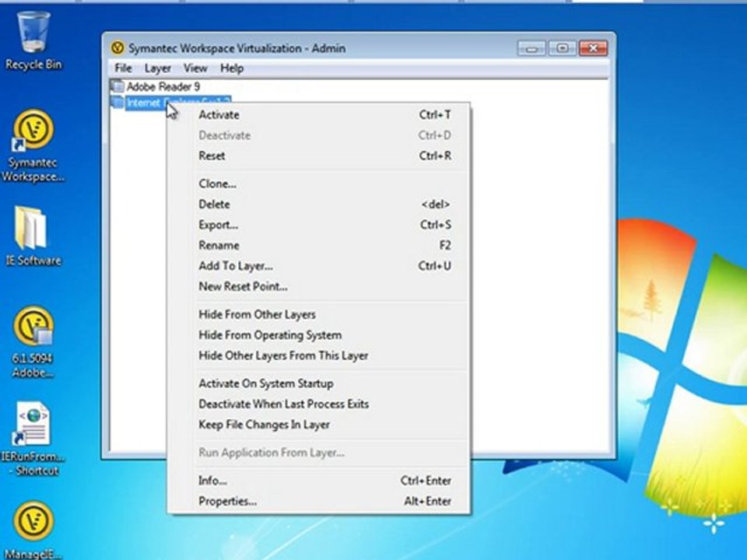Image resolution: width=747 pixels, height=560 pixels.
Task: Open the Layer menu
Action: 158,68
